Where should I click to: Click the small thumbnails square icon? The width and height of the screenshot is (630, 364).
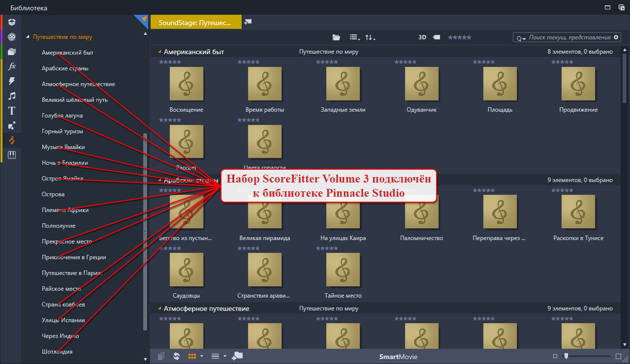[x=555, y=356]
